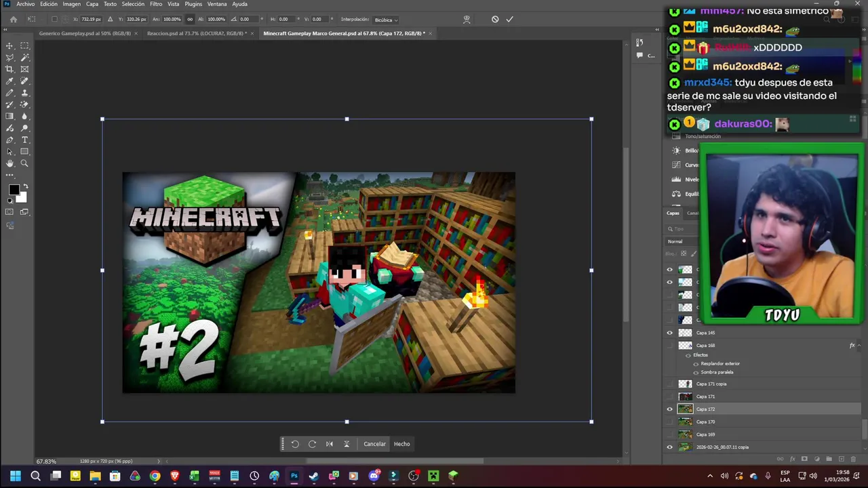Select the Blur tool
This screenshot has height=488, width=868.
point(24,116)
